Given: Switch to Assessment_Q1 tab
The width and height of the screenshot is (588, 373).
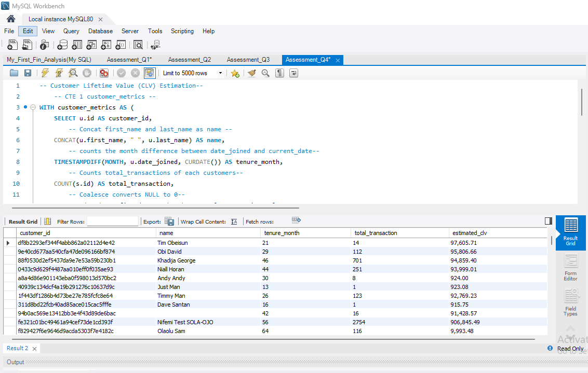Looking at the screenshot, I should (129, 60).
